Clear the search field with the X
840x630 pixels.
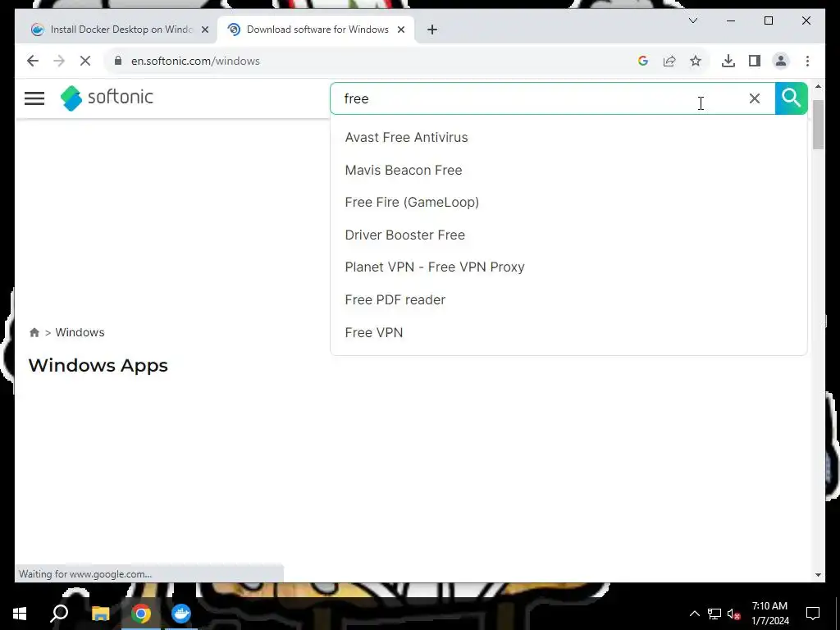[x=755, y=98]
